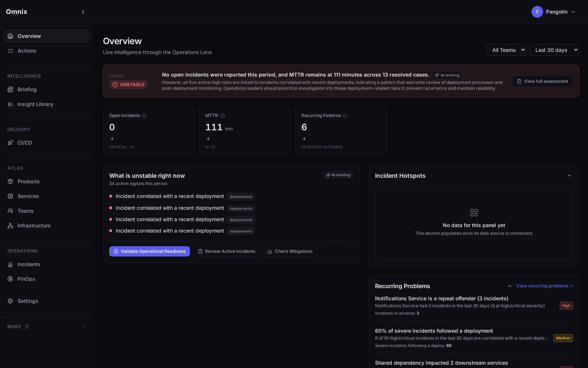Collapse the Recurring Problems panel chevron
Screen dimensions: 588x368
(510, 286)
